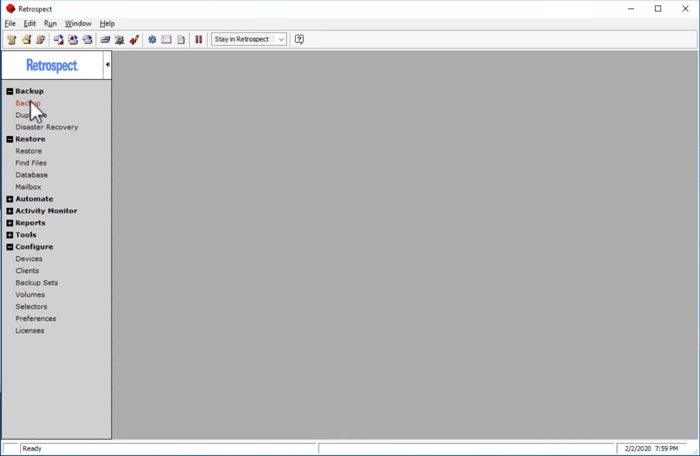700x456 pixels.
Task: Collapse the Restore section
Action: point(10,139)
